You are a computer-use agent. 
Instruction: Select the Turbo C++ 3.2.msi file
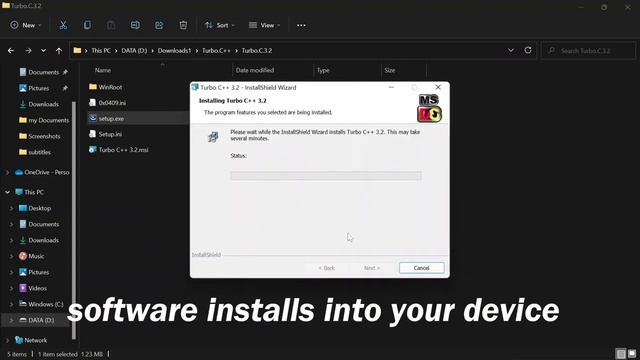(123, 150)
